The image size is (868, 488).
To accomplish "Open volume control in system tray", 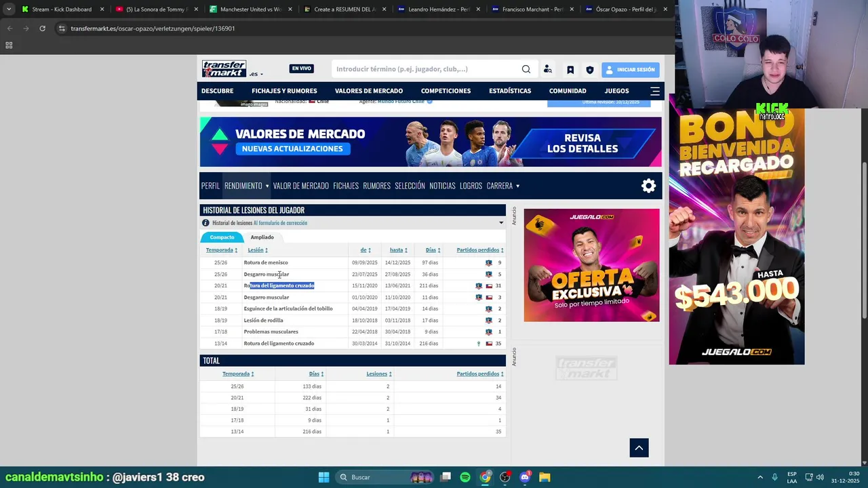I will coord(820,477).
